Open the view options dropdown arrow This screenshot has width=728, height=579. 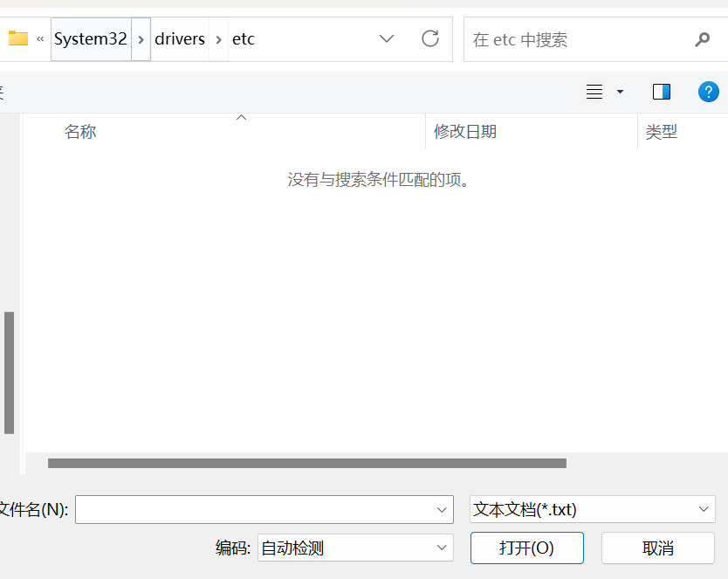pyautogui.click(x=620, y=92)
